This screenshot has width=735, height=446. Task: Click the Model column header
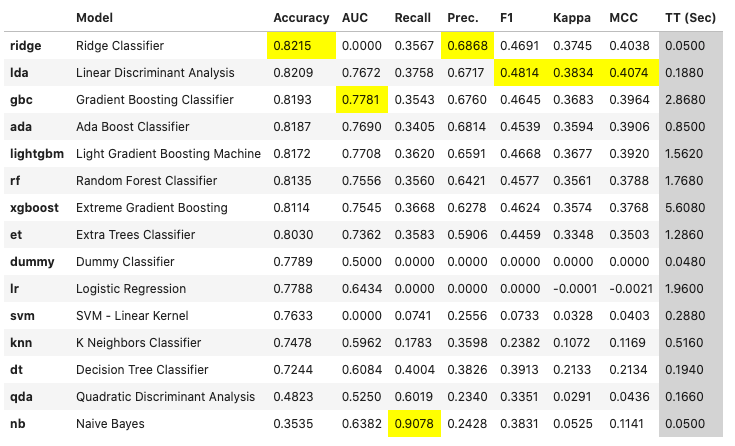[x=94, y=18]
